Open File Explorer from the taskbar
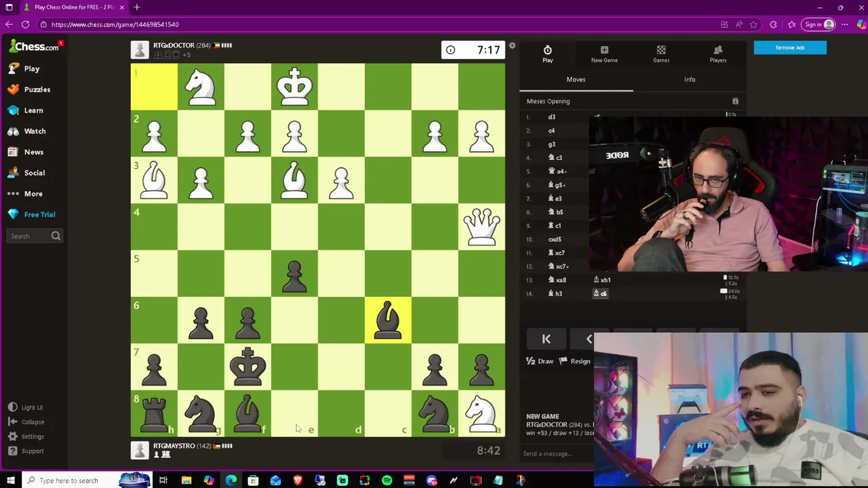 (186, 481)
